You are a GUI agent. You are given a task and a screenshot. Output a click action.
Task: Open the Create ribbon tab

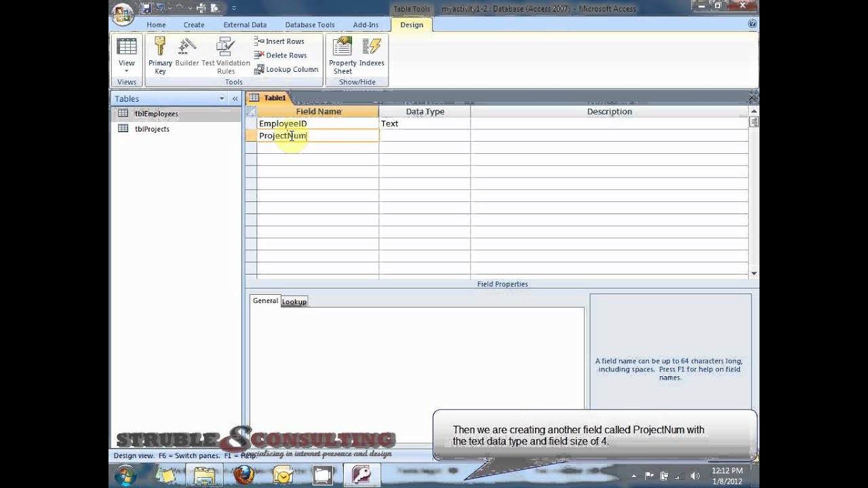tap(194, 25)
